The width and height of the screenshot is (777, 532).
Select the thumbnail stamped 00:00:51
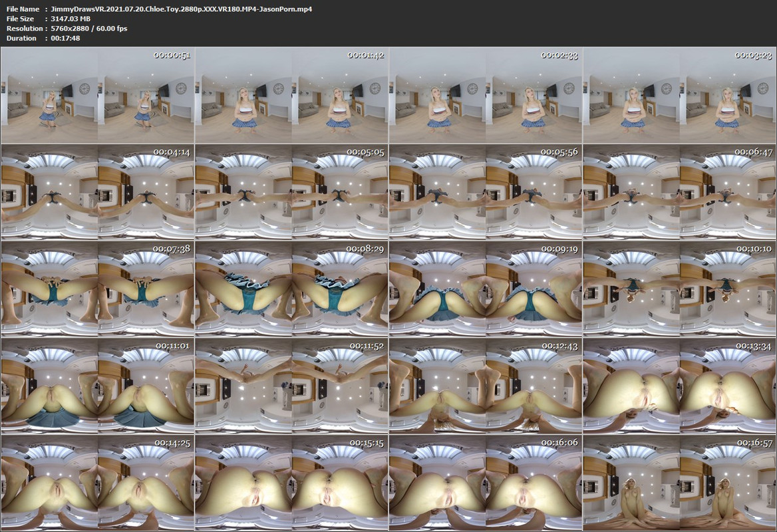98,95
